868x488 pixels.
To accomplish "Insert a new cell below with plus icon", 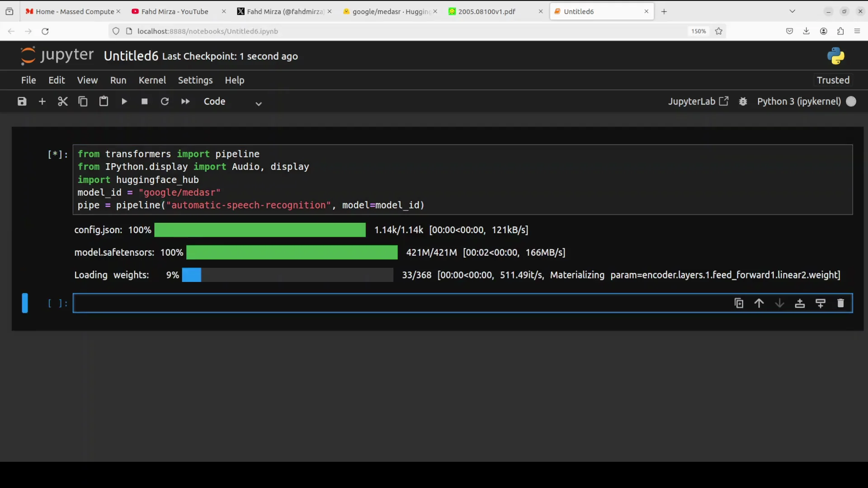I will (x=42, y=101).
